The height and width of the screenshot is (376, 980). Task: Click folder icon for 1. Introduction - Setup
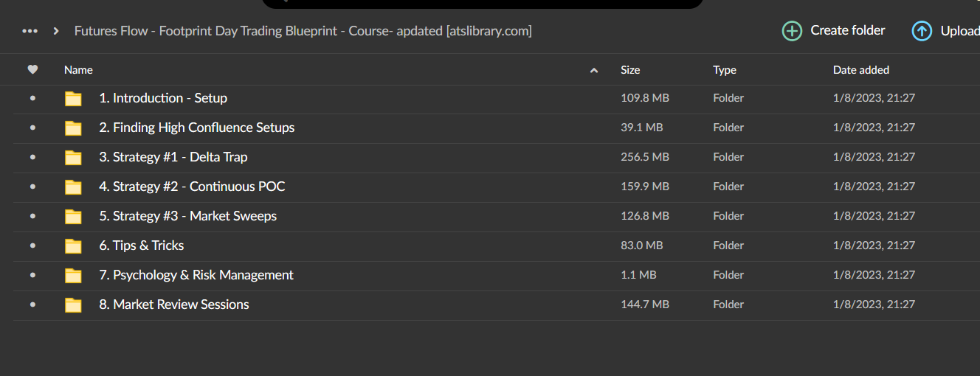point(73,99)
